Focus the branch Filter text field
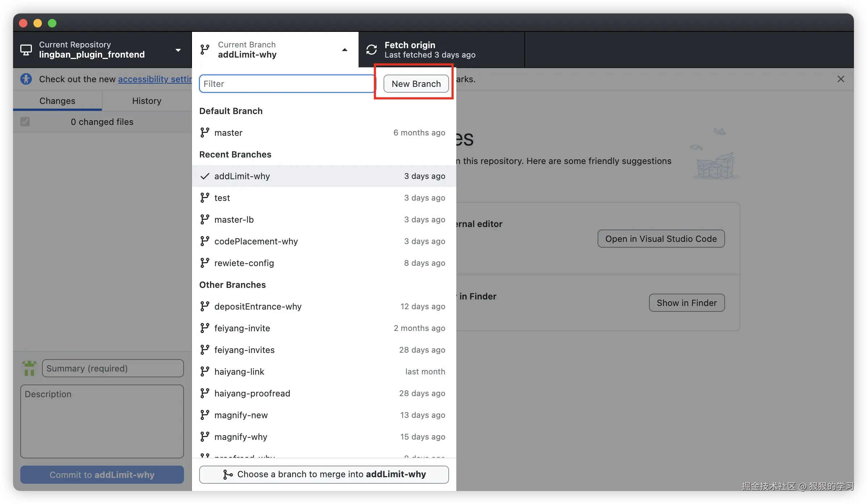The image size is (867, 504). click(x=286, y=84)
